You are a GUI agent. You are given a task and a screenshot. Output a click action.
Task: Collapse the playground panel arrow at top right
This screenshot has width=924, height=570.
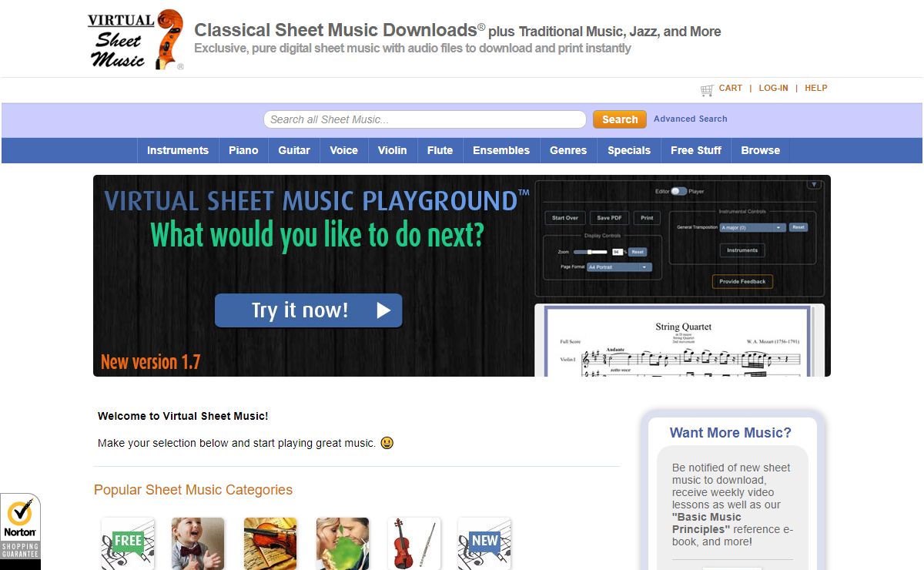815,185
